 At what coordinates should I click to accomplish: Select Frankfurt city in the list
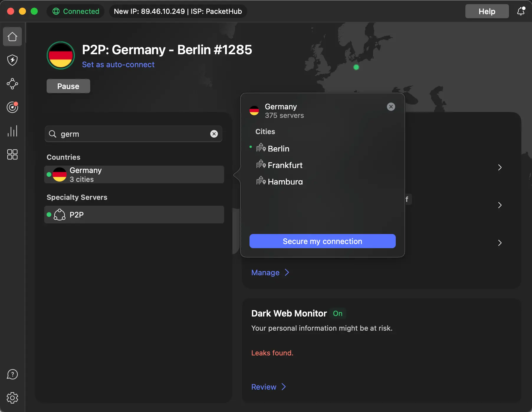coord(285,165)
